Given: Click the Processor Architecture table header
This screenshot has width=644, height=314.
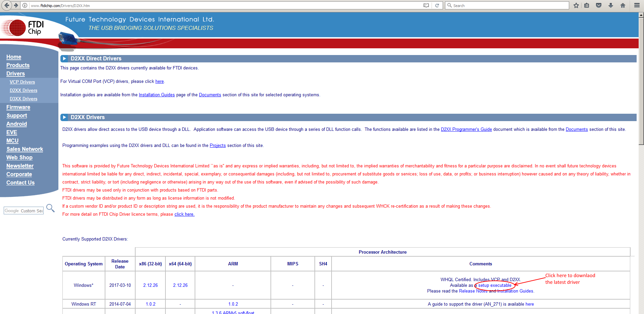Looking at the screenshot, I should tap(383, 252).
